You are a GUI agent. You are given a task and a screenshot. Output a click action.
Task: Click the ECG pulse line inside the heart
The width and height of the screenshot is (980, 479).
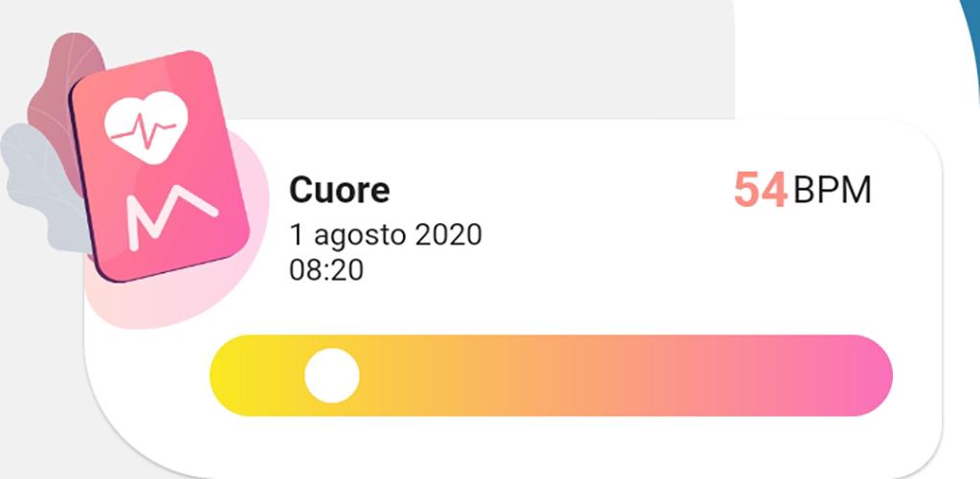coord(145,131)
